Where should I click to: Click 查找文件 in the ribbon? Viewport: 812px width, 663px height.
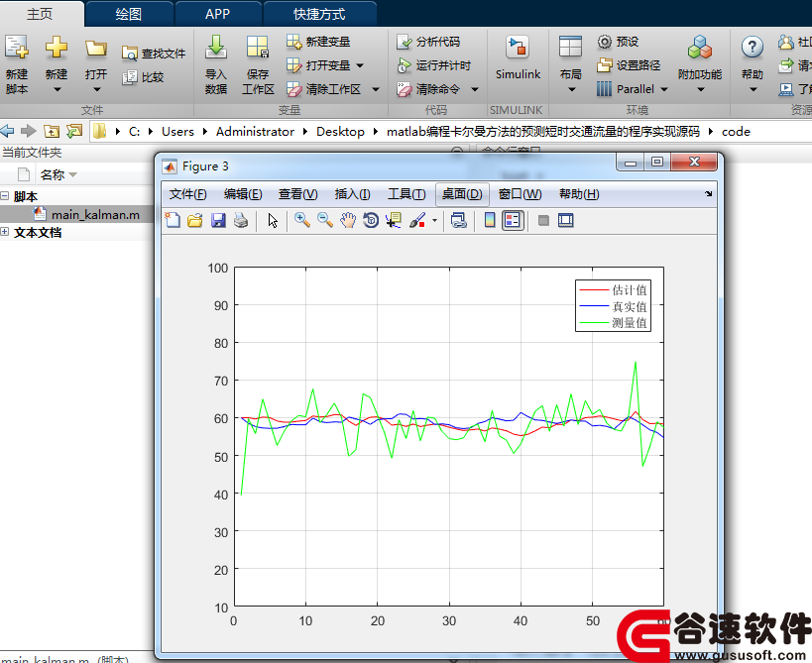pyautogui.click(x=154, y=54)
